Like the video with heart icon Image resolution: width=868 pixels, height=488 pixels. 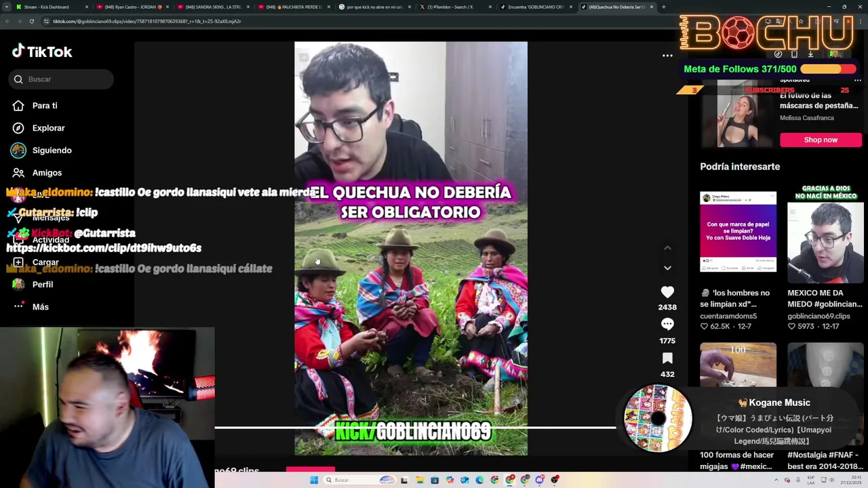(x=667, y=292)
